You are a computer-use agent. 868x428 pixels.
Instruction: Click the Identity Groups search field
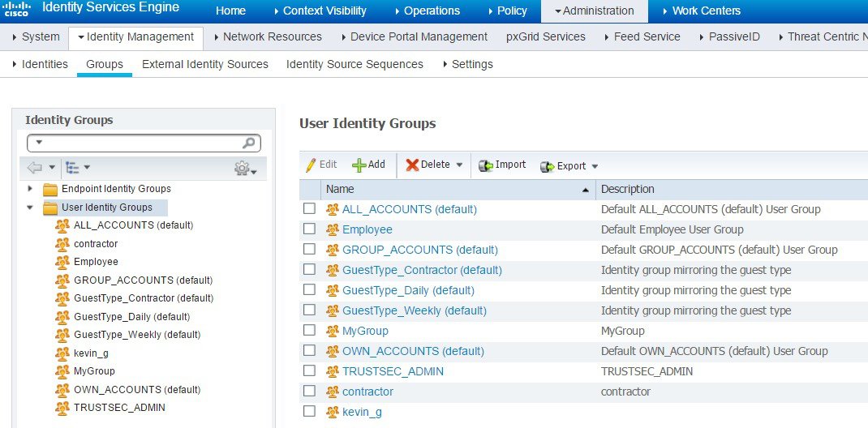[x=144, y=143]
